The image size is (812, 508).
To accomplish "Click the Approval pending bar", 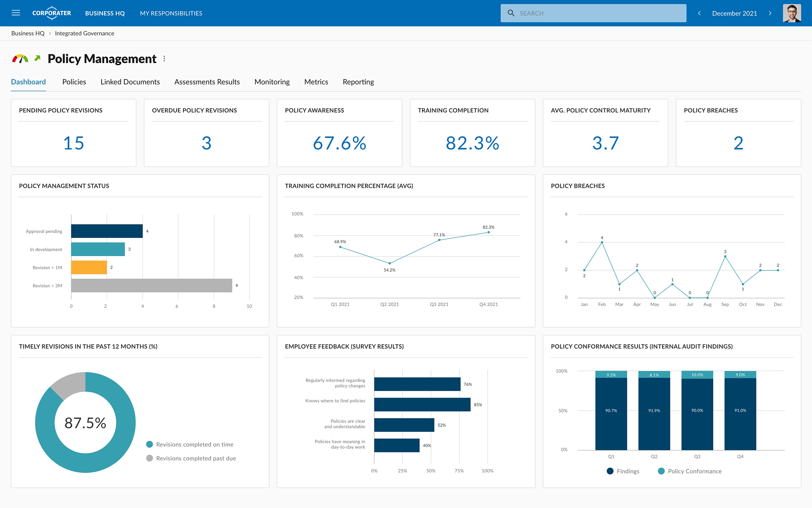I will tap(107, 231).
